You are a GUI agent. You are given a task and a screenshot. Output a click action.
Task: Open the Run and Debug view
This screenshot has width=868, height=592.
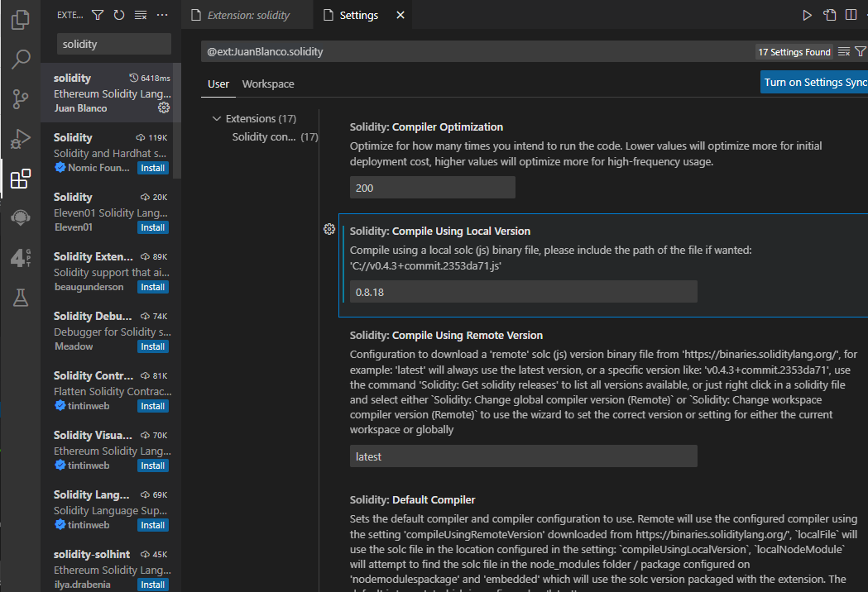click(21, 139)
